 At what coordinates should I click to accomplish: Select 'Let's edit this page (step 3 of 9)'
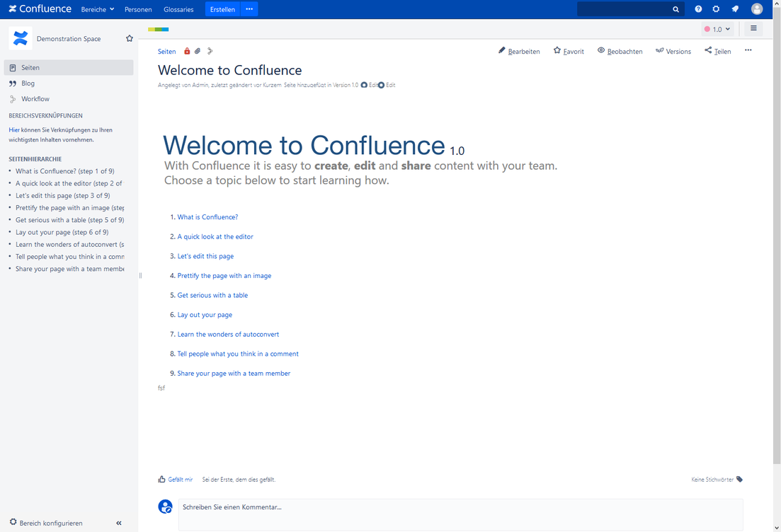click(x=63, y=195)
